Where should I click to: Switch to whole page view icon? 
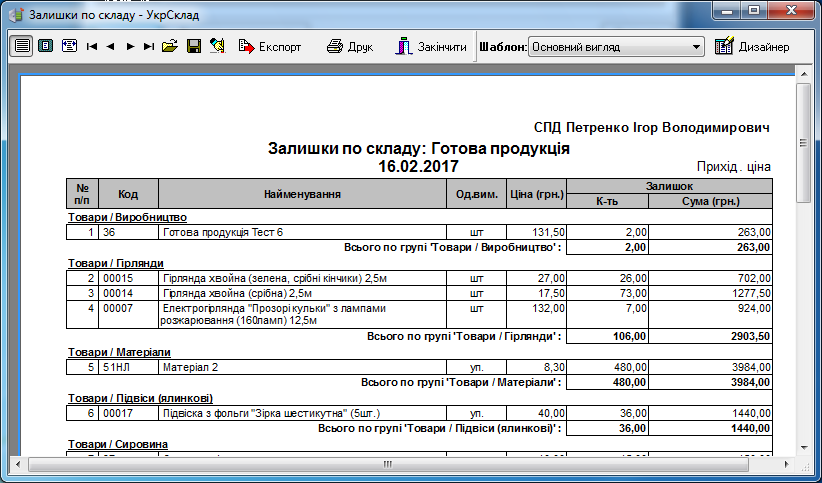click(45, 46)
